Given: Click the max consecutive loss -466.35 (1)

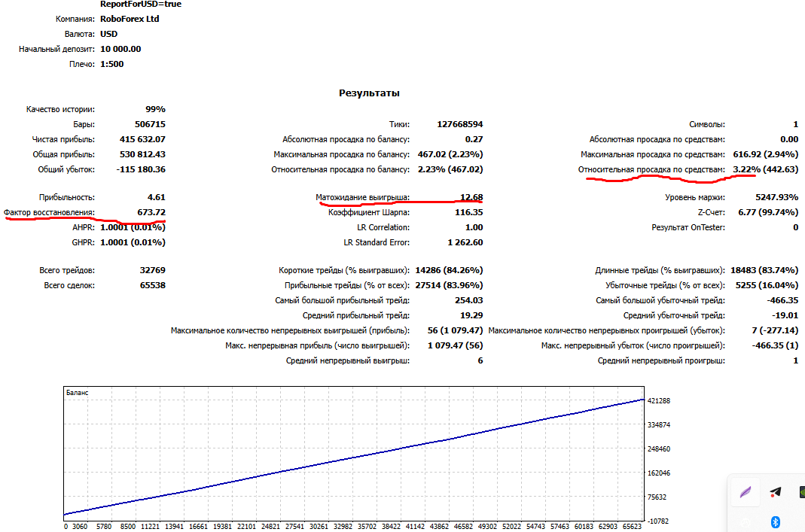Looking at the screenshot, I should pyautogui.click(x=775, y=345).
